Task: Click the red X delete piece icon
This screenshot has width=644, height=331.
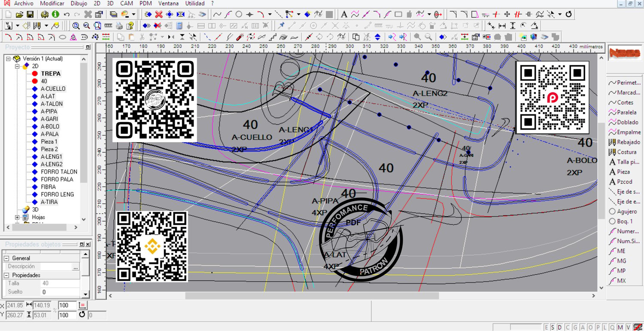Action: (158, 14)
